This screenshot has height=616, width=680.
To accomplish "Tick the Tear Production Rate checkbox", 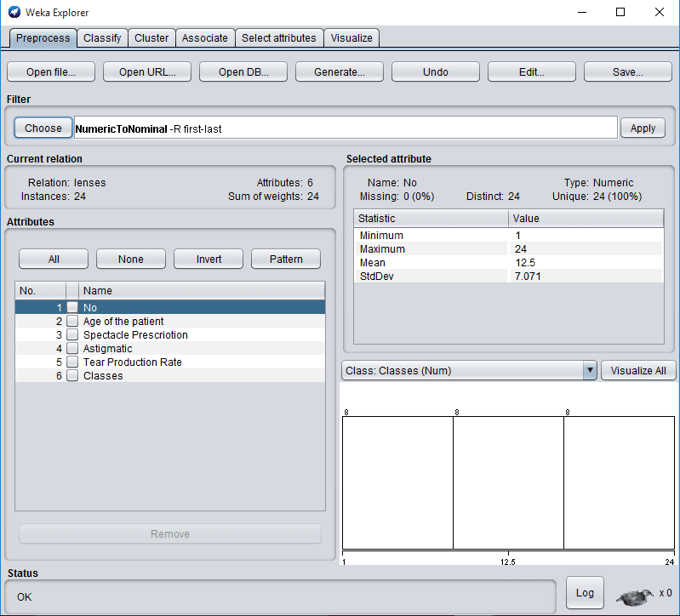I will pos(72,362).
